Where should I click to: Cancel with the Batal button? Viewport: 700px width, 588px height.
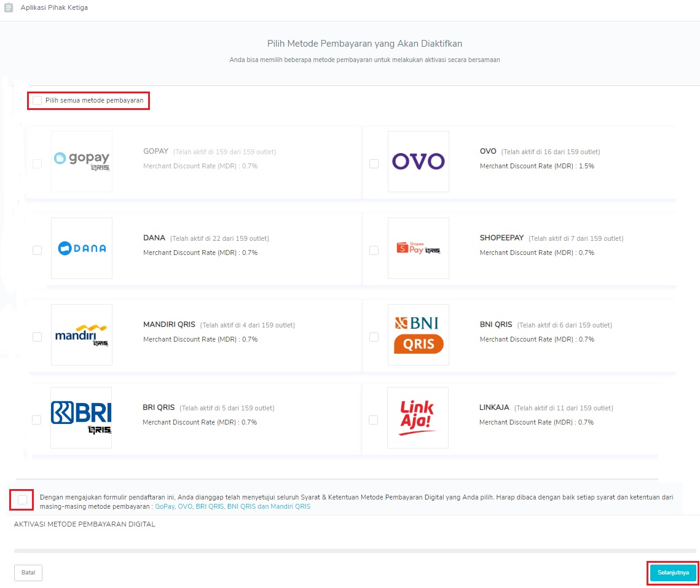[x=28, y=573]
